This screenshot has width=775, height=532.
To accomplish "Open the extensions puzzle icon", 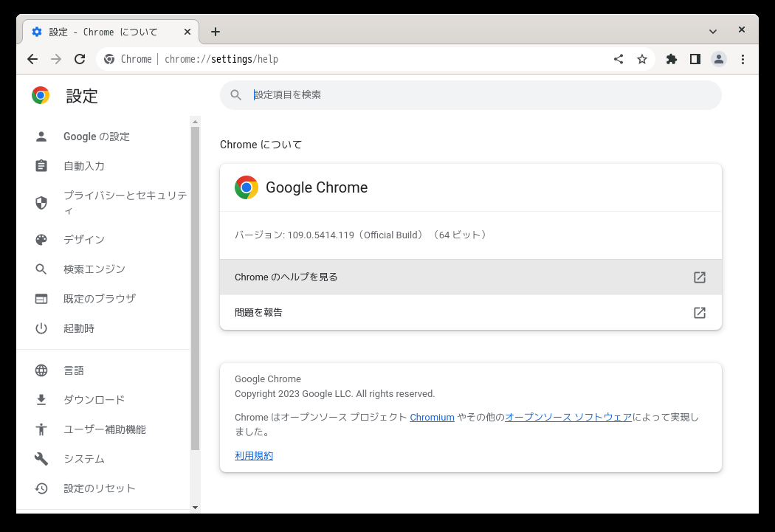I will (671, 59).
